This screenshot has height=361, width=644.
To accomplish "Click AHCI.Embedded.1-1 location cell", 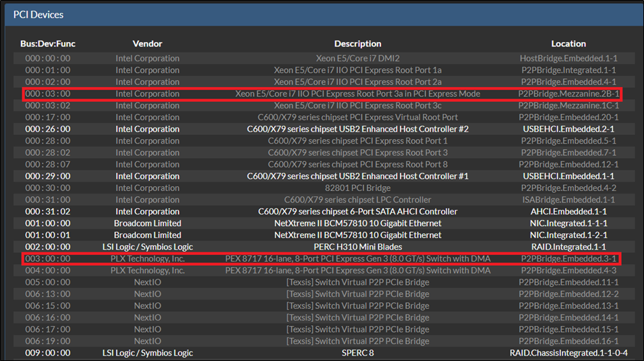I will tap(568, 212).
